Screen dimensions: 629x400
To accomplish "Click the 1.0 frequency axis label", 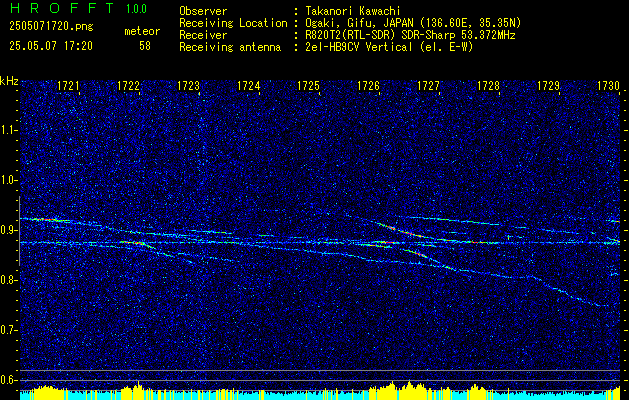I will [x=9, y=181].
